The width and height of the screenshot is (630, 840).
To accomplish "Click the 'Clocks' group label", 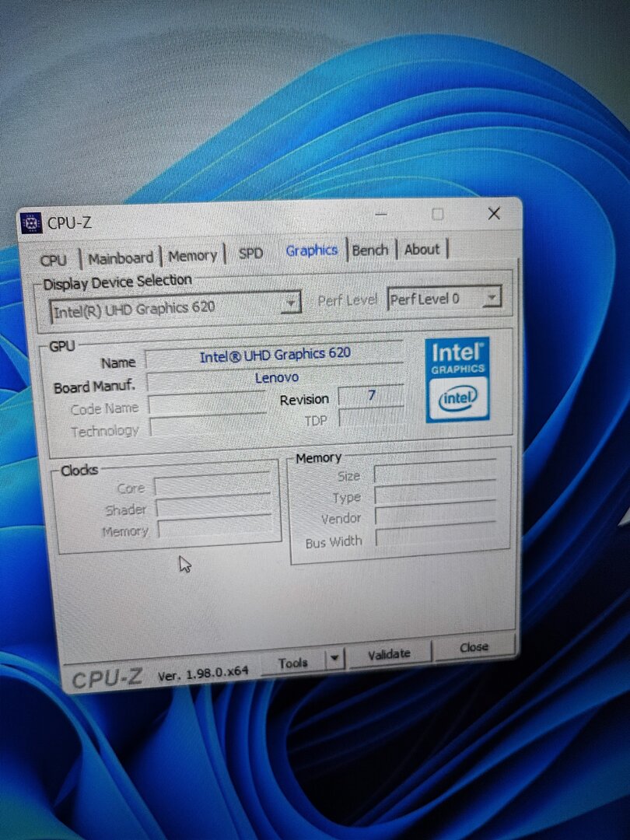I will tap(79, 471).
